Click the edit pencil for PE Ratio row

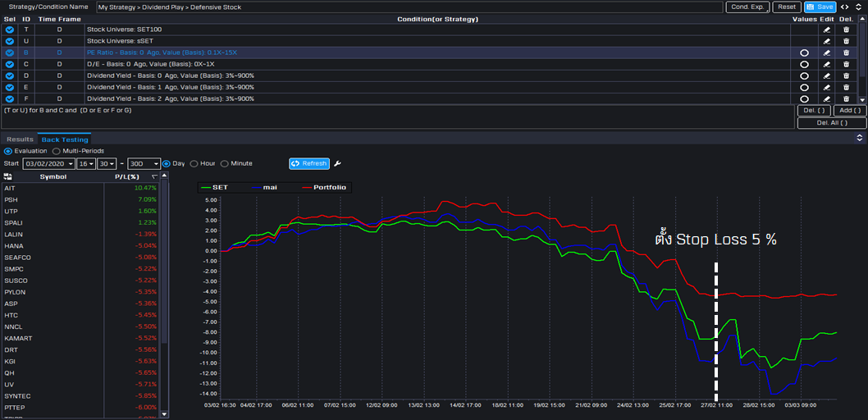coord(826,52)
